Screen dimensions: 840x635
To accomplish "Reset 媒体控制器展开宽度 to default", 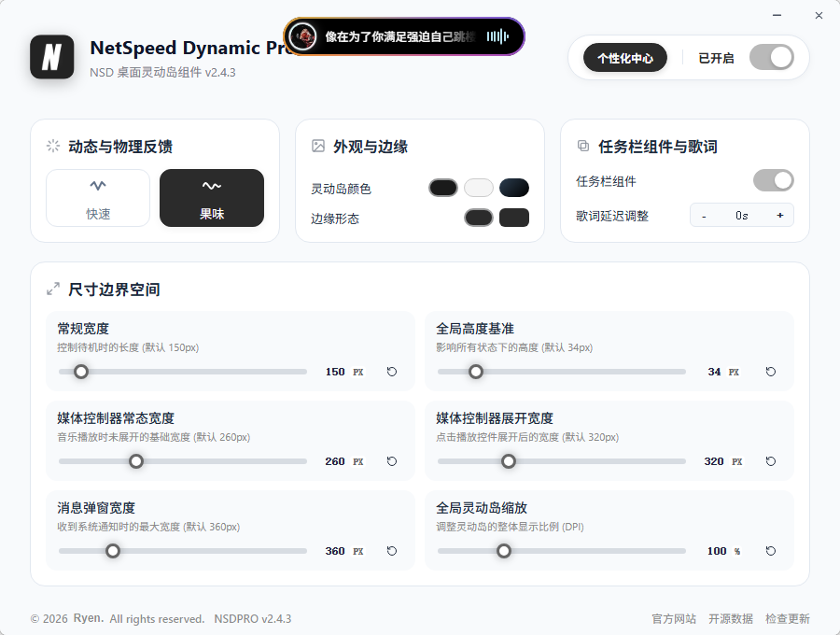I will pos(771,461).
